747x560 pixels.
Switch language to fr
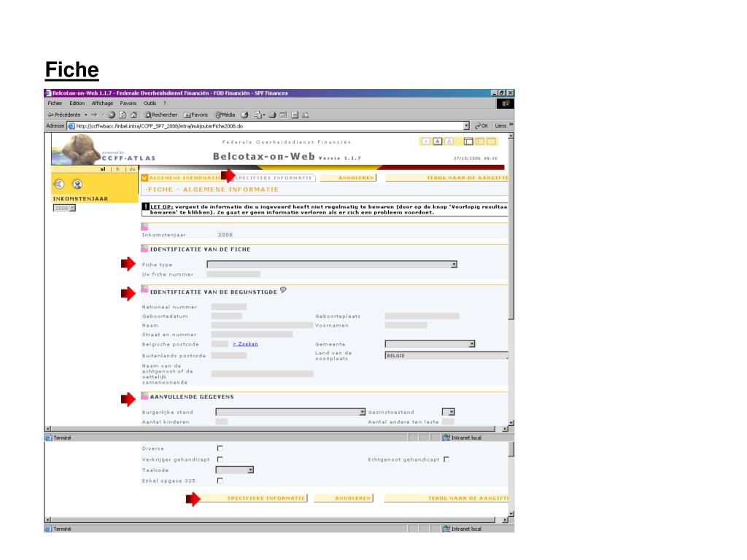tap(117, 169)
